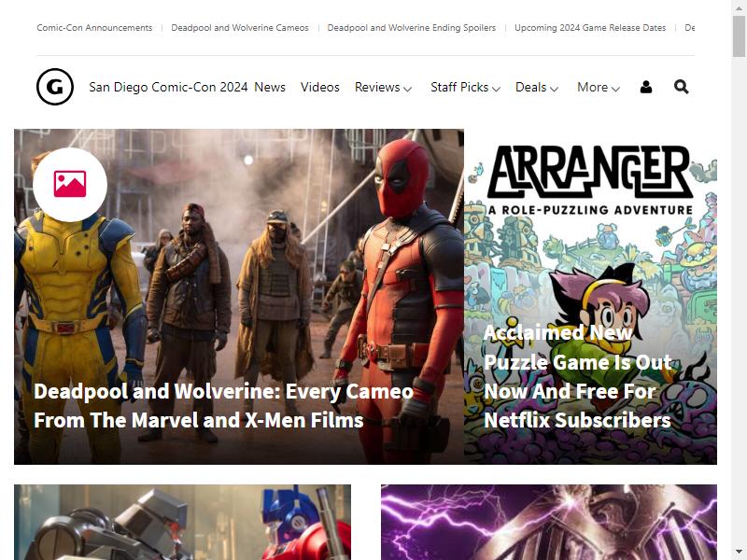Expand the Deals dropdown menu
The image size is (747, 560).
pyautogui.click(x=536, y=87)
